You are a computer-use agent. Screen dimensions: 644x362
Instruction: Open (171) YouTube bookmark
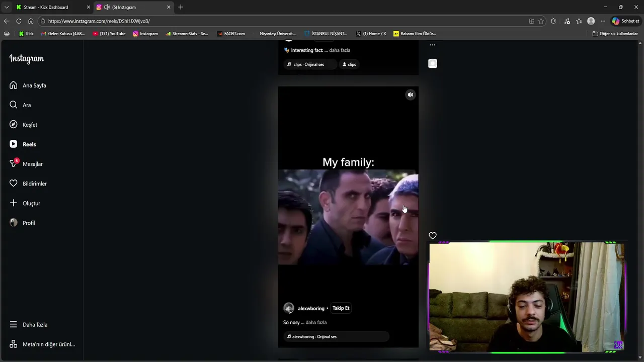pos(109,34)
